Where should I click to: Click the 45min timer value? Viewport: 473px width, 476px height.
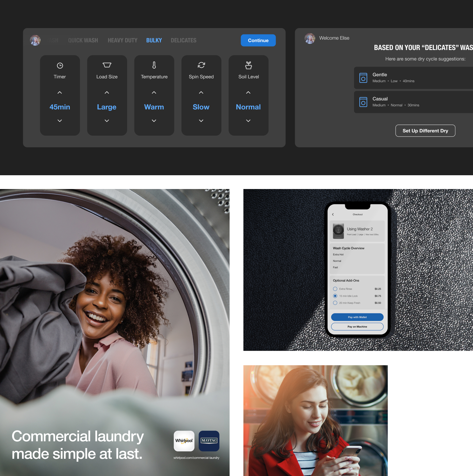tap(60, 107)
